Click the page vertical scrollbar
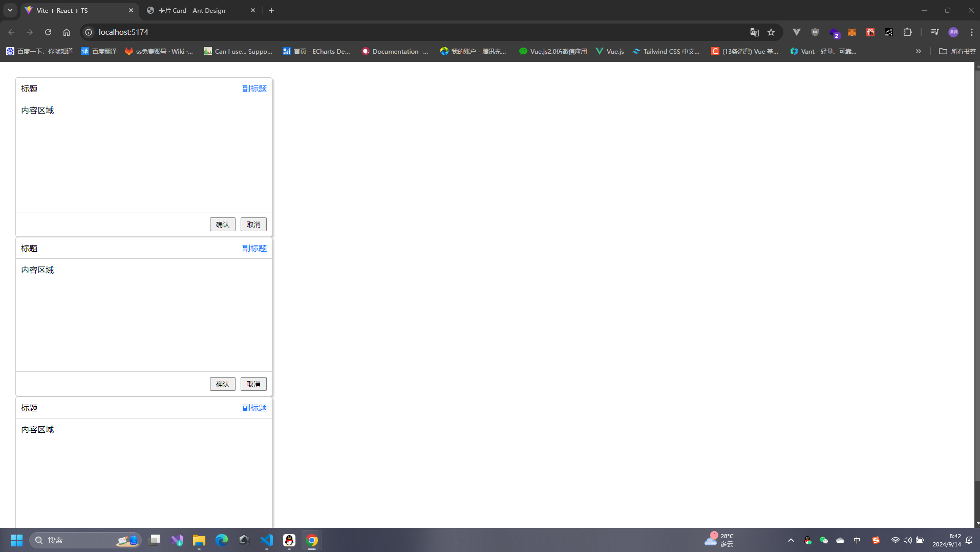This screenshot has width=980, height=552. (x=977, y=276)
